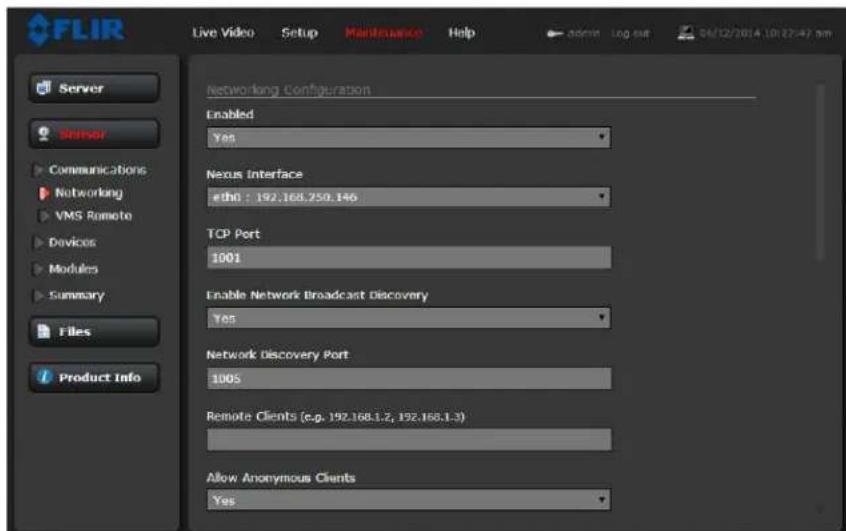Select Modules in the sidebar
Screen dimensions: 846x531
73,269
